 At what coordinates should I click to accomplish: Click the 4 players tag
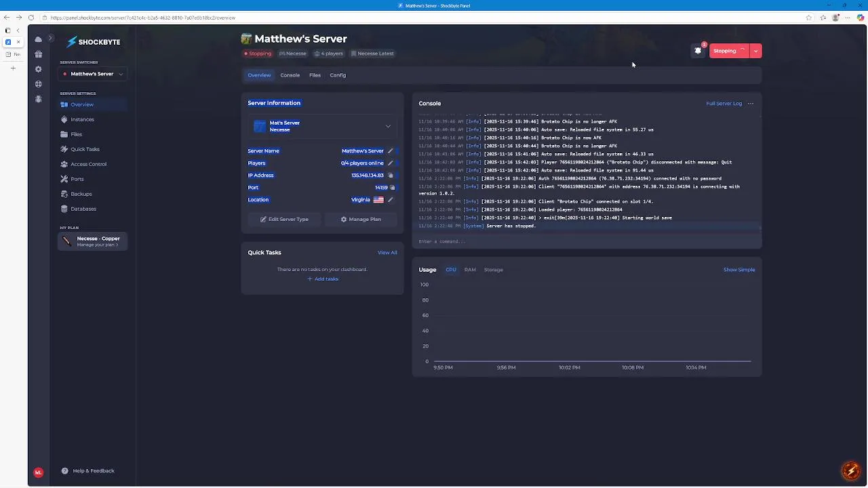click(x=328, y=54)
